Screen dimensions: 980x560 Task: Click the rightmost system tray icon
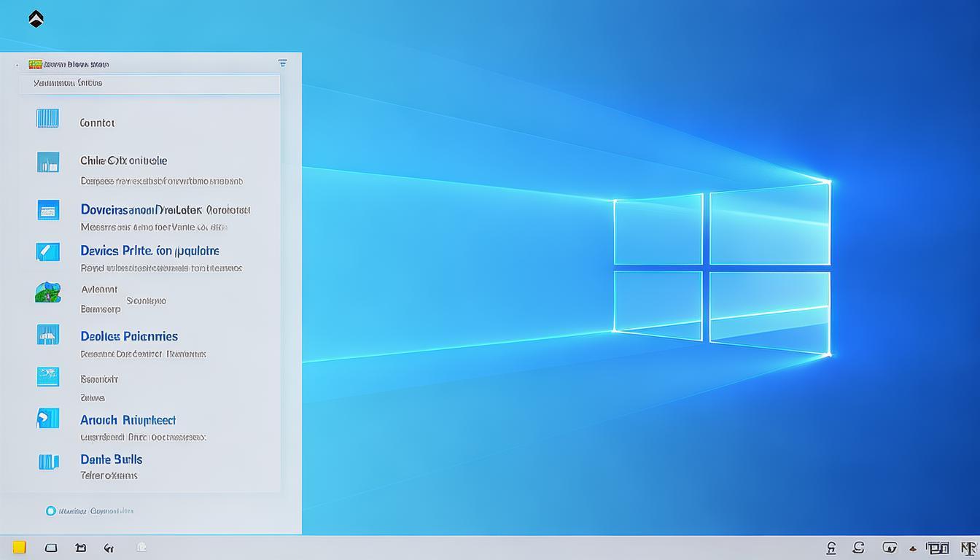[x=968, y=548]
